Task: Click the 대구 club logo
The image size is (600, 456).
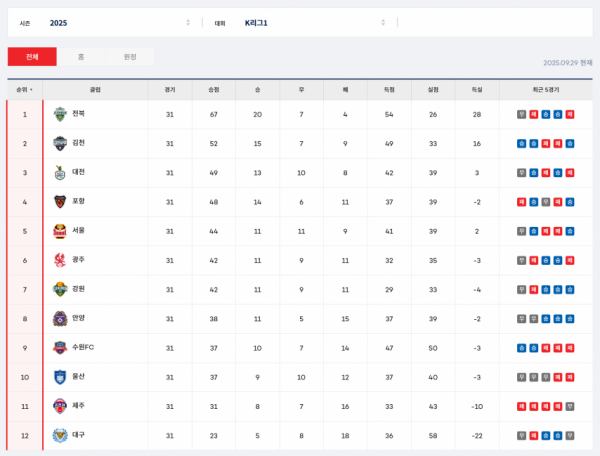Action: (60, 435)
